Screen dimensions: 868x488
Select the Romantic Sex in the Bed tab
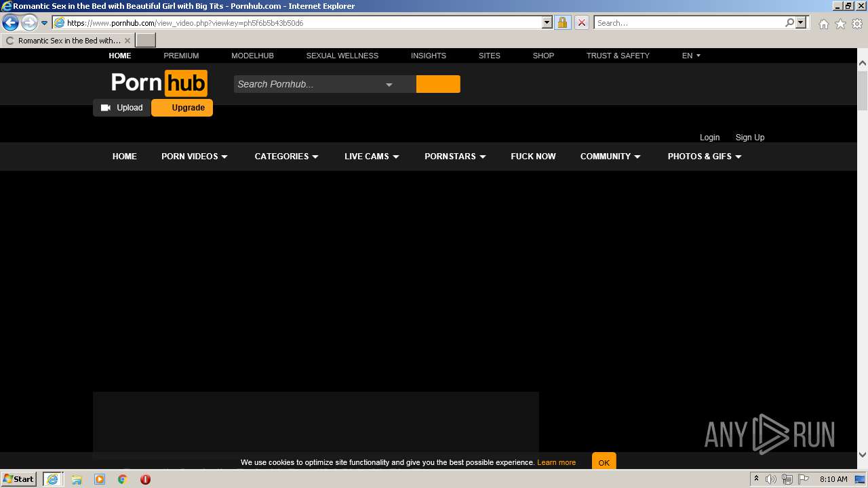68,41
